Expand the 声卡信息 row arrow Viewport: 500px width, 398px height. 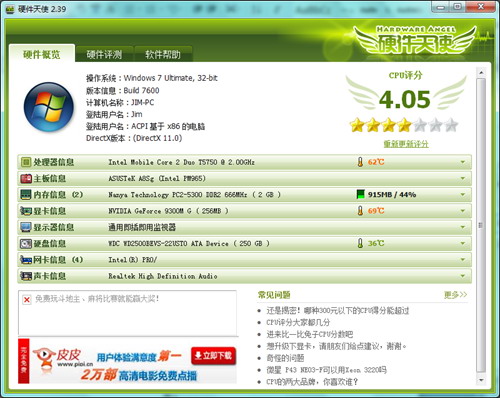coord(463,276)
